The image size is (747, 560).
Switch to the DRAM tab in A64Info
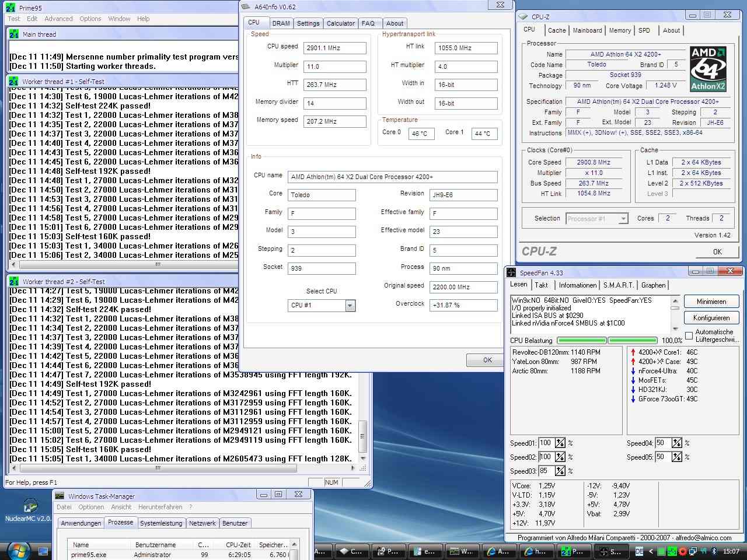click(281, 23)
